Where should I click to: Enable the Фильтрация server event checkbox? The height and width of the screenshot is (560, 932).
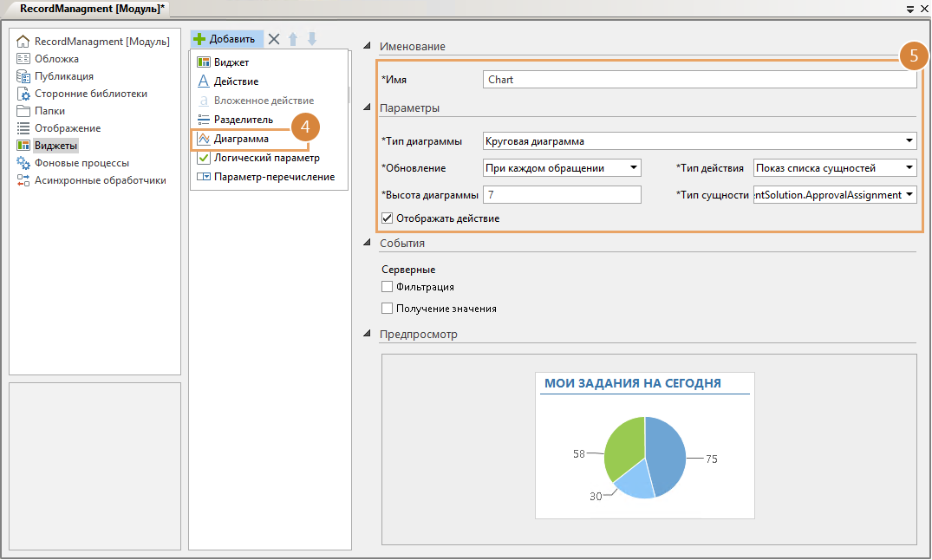click(x=388, y=287)
